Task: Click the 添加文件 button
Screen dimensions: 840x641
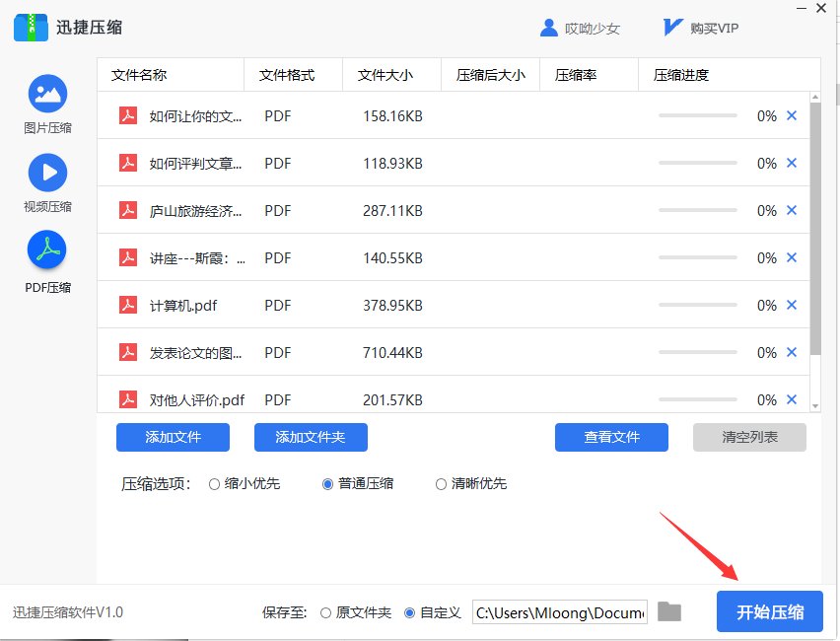Action: pos(173,438)
